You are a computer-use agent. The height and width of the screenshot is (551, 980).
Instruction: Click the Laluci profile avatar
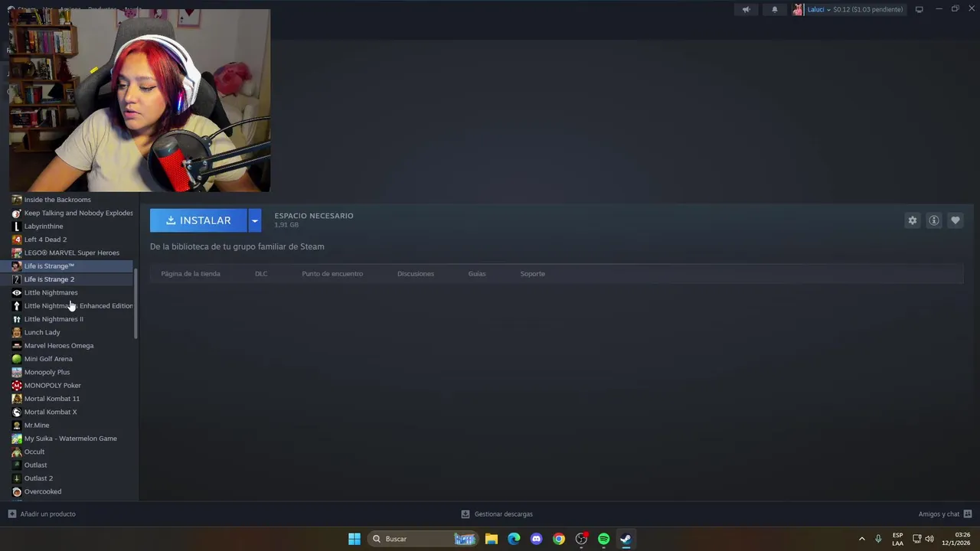(798, 9)
